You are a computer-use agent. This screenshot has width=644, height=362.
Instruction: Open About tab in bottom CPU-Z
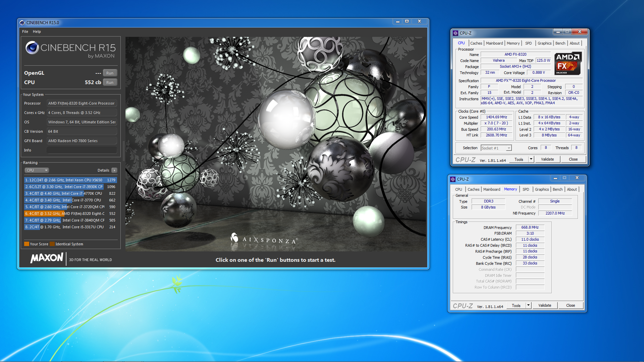pyautogui.click(x=572, y=189)
